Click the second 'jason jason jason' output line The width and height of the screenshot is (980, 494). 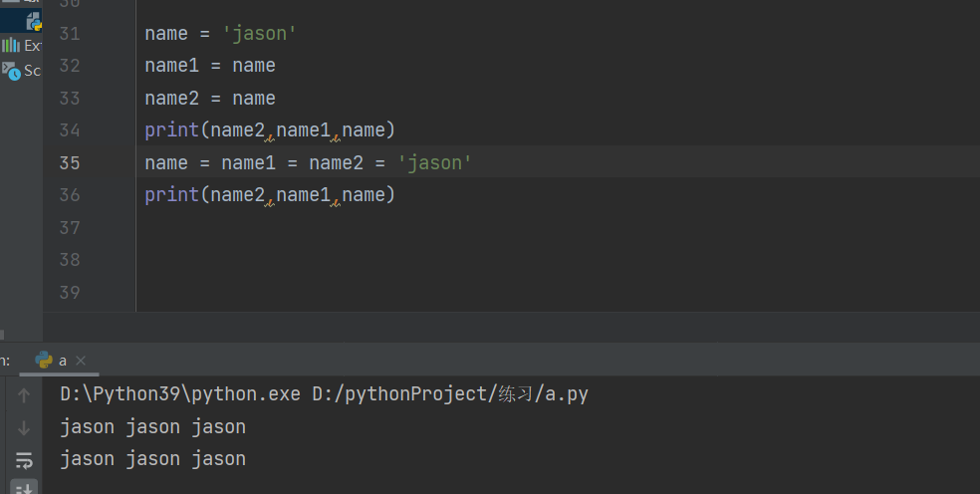(152, 459)
